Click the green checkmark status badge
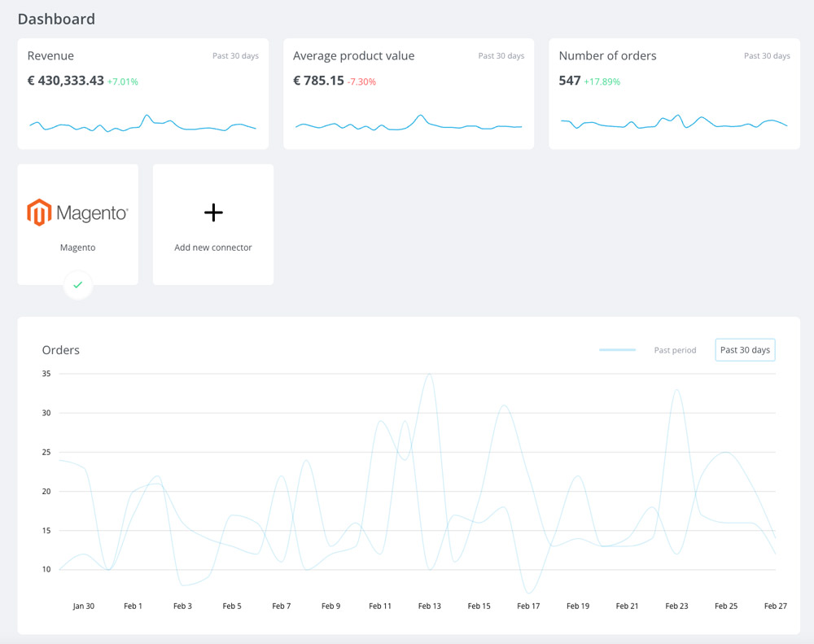 [x=78, y=285]
